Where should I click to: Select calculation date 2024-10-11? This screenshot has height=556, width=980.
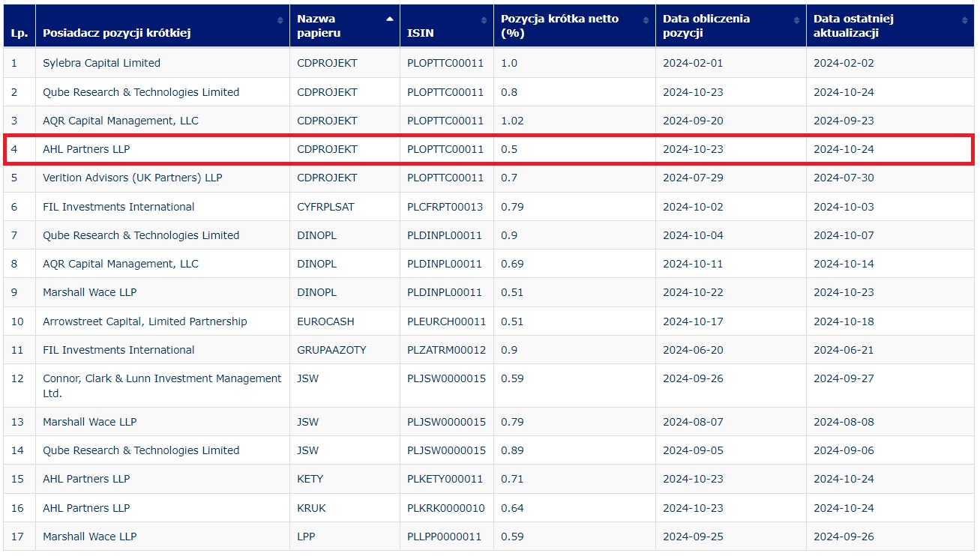[x=693, y=264]
